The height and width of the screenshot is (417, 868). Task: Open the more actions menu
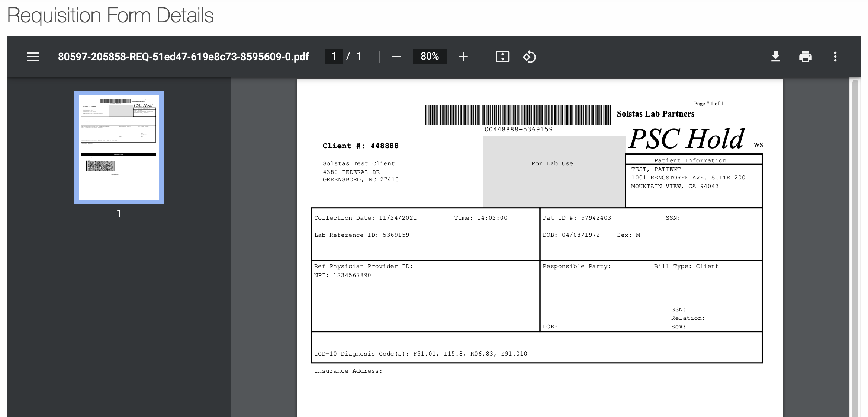(x=835, y=57)
